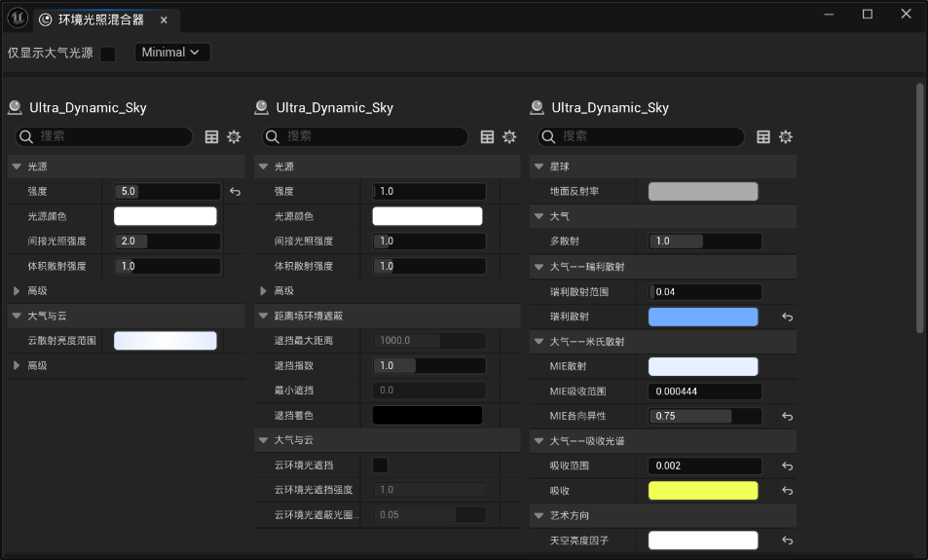Screen dimensions: 928x560
Task: Open table view icon in second panel
Action: pyautogui.click(x=487, y=136)
